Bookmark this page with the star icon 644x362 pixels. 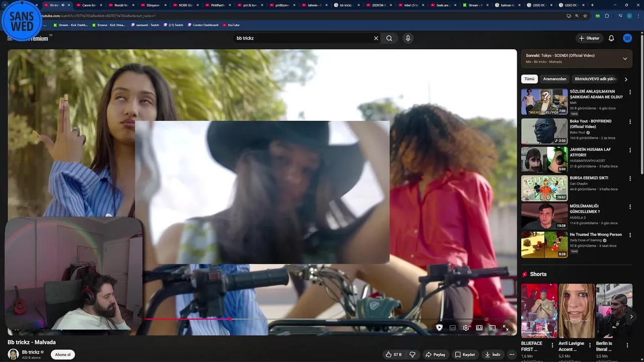(x=585, y=16)
